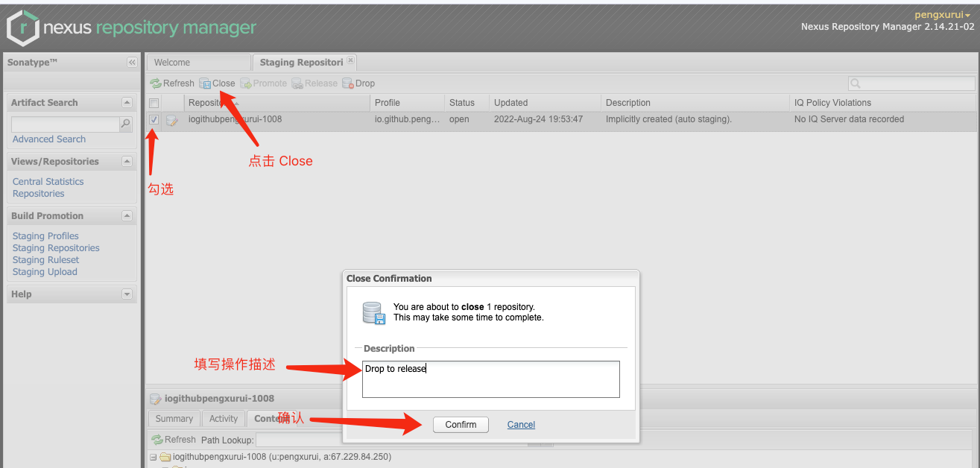Click the Close Confirmation dialog title bar
980x468 pixels.
tap(490, 279)
